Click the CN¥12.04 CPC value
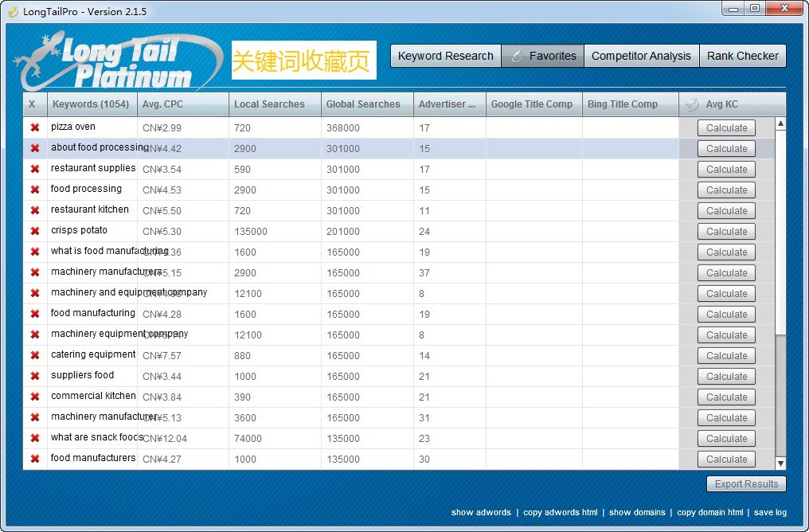Image resolution: width=809 pixels, height=532 pixels. (x=165, y=439)
